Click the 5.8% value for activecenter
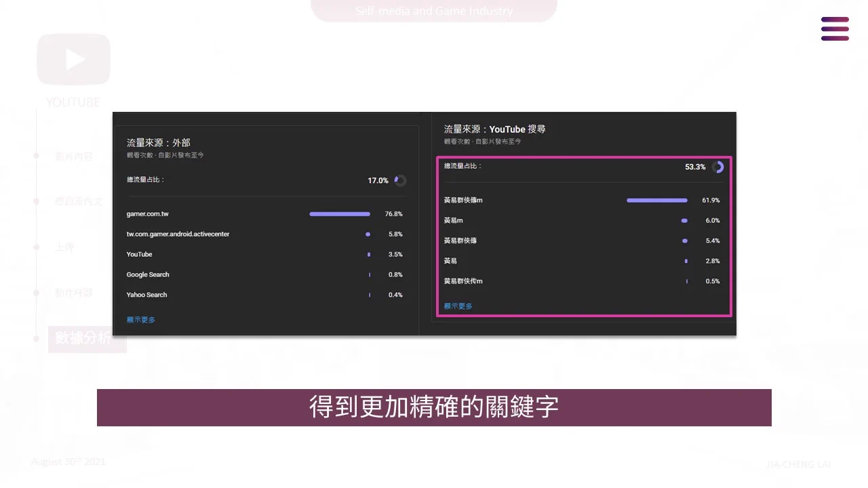868x488 pixels. 395,235
